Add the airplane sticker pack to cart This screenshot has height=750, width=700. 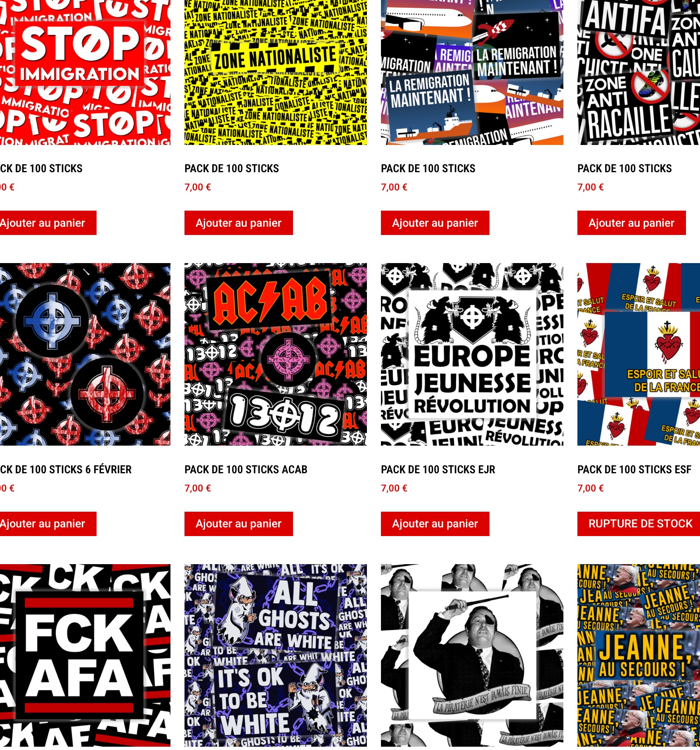[435, 223]
